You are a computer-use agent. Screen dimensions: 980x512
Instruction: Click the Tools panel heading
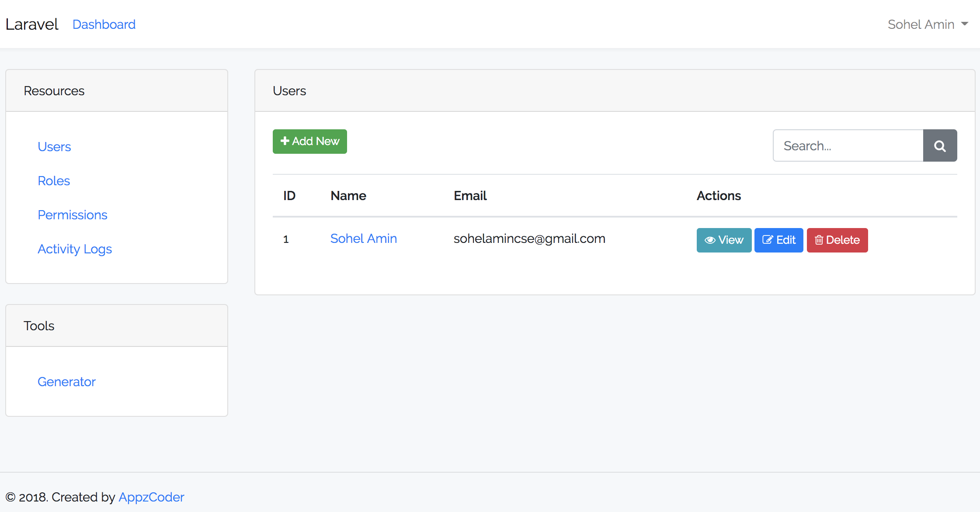39,326
